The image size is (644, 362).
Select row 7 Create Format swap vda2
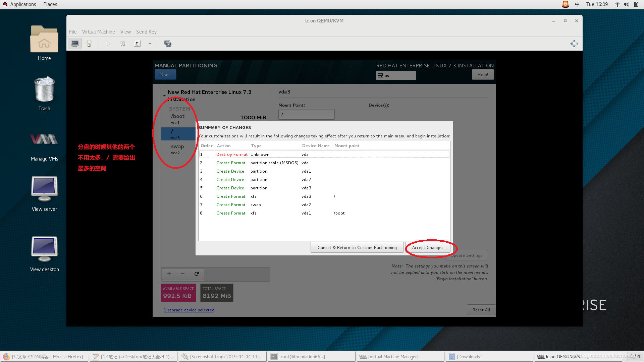pyautogui.click(x=324, y=205)
